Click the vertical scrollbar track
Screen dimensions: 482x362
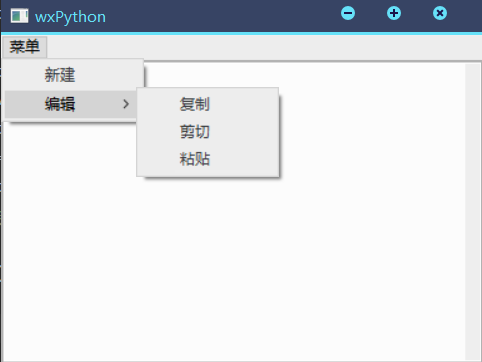(472, 212)
